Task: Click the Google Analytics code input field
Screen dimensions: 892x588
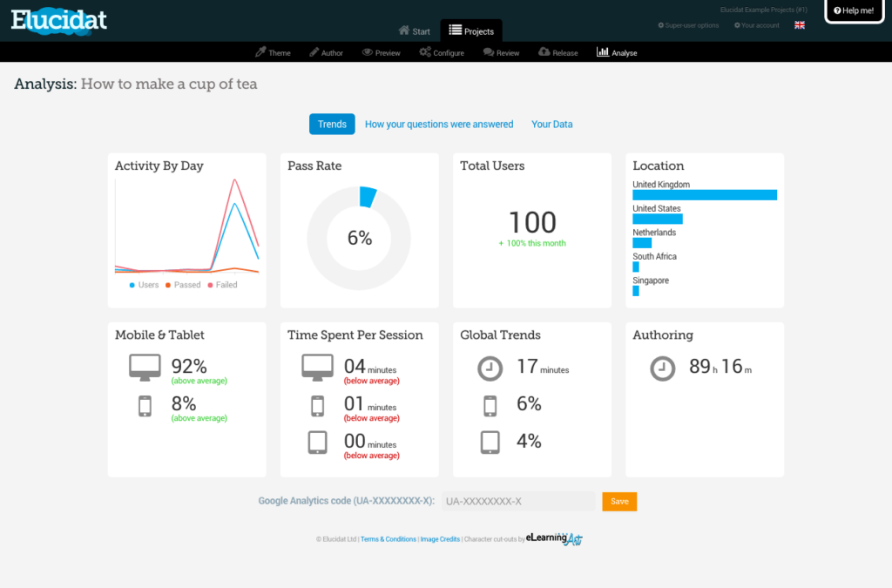Action: pos(518,502)
